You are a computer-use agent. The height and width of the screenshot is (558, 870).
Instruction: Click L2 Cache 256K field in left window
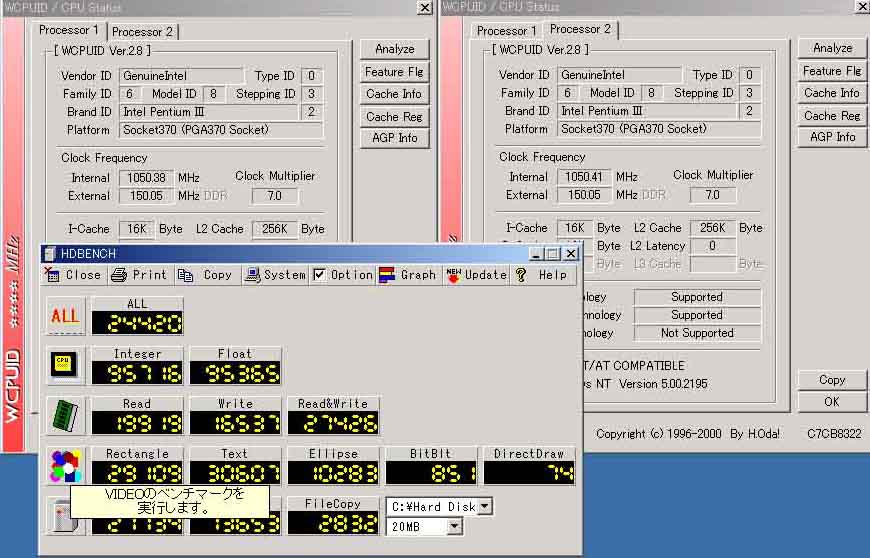(275, 229)
